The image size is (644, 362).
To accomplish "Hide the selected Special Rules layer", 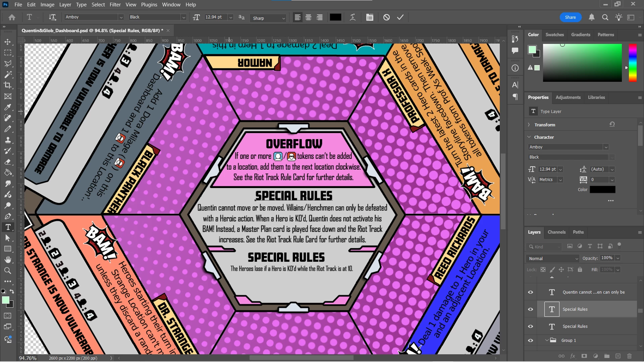I will (x=530, y=309).
